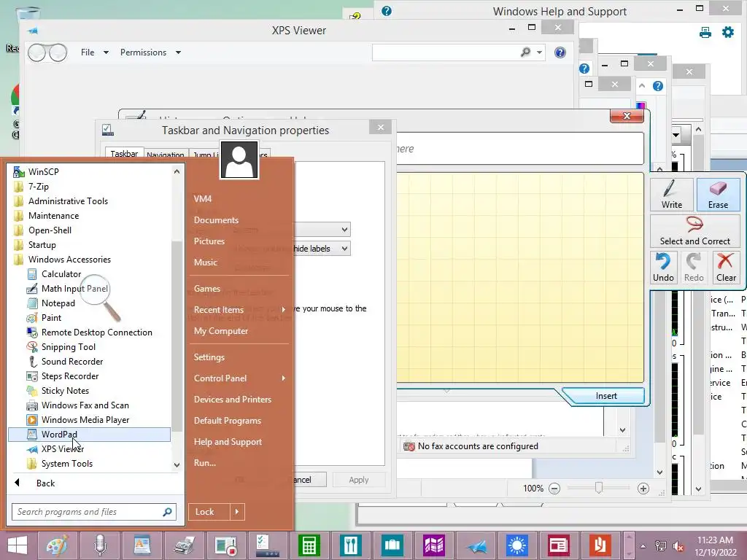Click the zoom slider handle
The height and width of the screenshot is (560, 747).
pyautogui.click(x=599, y=488)
